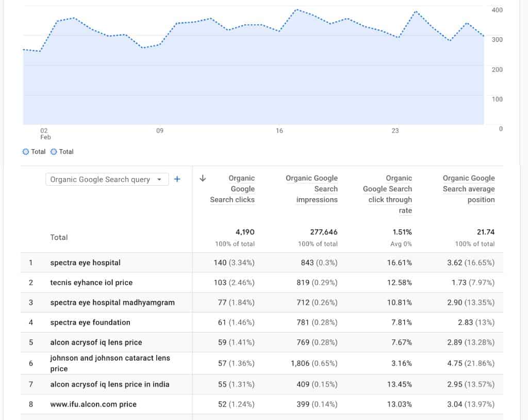Sort by Organic Google Search impressions header
The width and height of the screenshot is (528, 420).
[x=311, y=189]
